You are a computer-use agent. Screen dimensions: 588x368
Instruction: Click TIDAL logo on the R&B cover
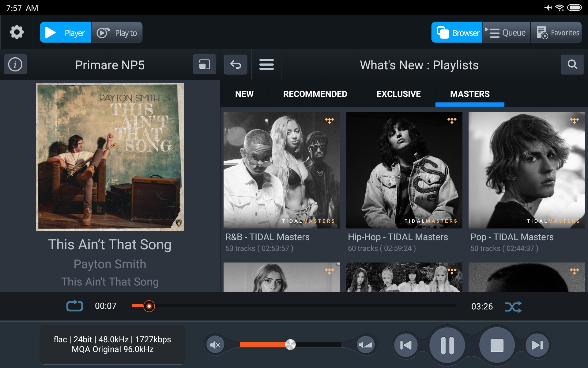330,121
